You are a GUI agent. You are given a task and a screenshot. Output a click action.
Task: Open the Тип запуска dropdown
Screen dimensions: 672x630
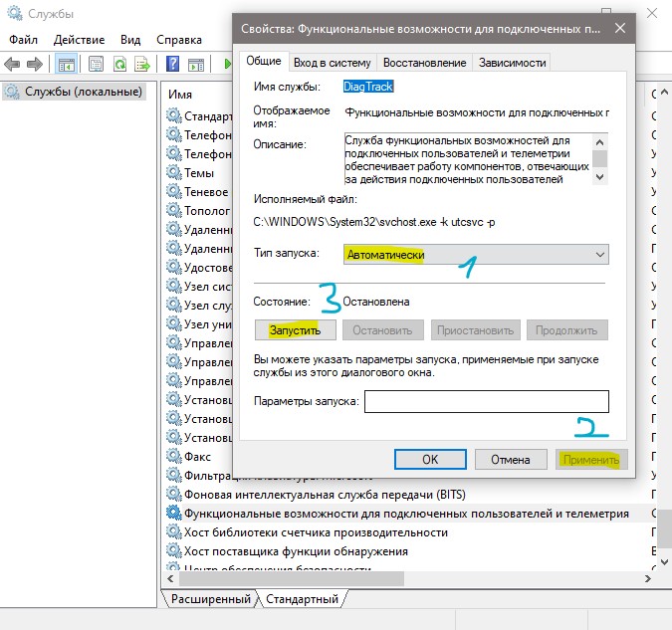476,254
